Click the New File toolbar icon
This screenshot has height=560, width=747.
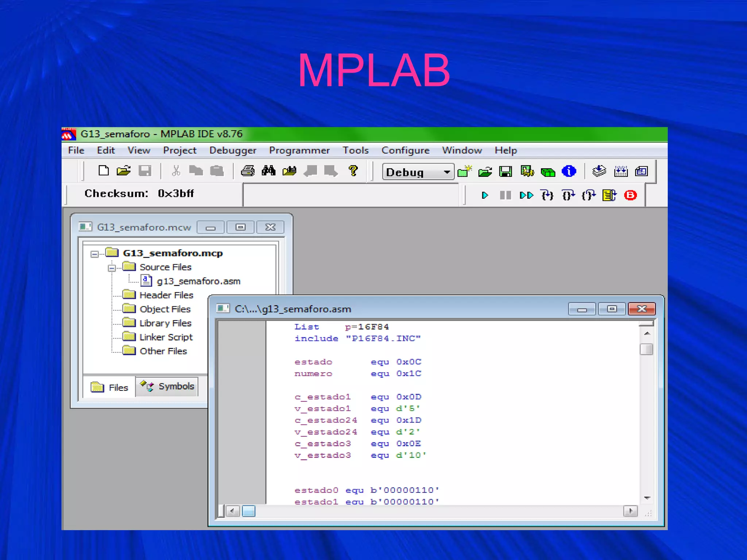(x=104, y=171)
